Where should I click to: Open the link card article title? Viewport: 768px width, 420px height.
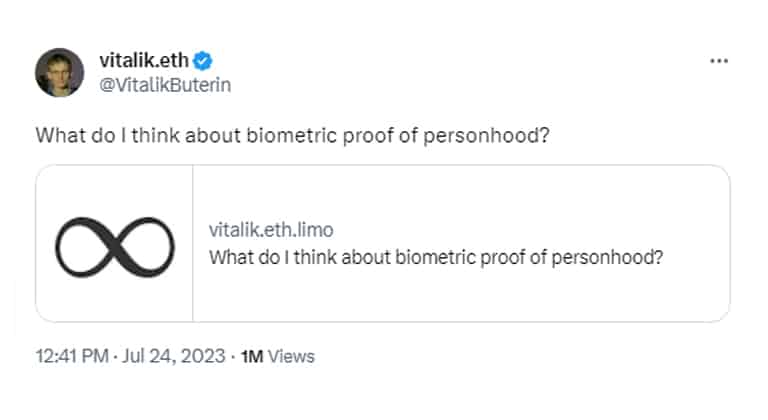click(x=436, y=258)
